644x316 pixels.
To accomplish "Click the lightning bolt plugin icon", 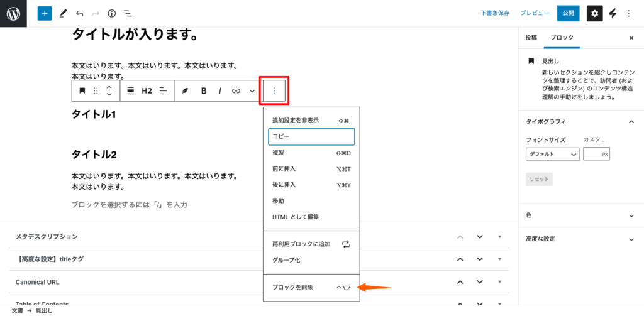I will click(613, 13).
